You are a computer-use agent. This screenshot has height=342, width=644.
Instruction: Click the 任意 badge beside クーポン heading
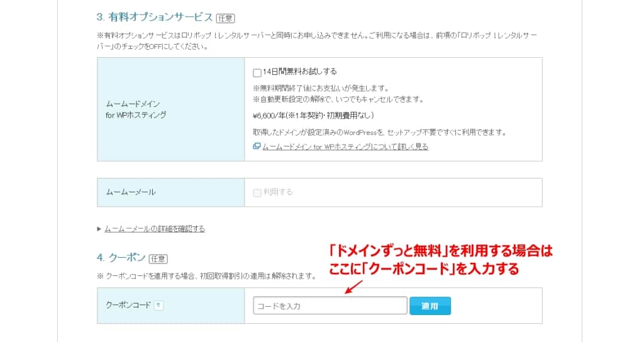[158, 259]
